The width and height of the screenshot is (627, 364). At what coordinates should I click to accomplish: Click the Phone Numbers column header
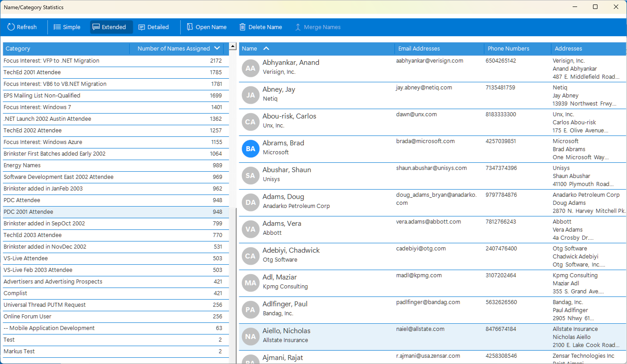[517, 49]
